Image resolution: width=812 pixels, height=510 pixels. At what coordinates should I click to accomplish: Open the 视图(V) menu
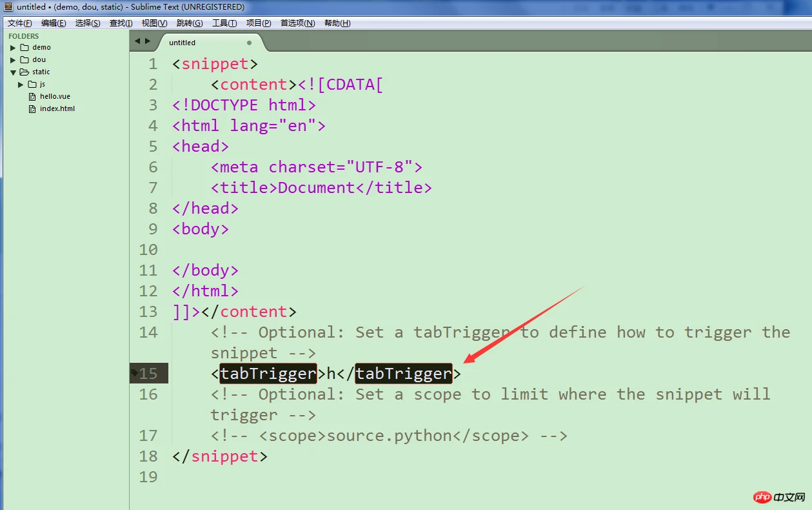pos(155,23)
